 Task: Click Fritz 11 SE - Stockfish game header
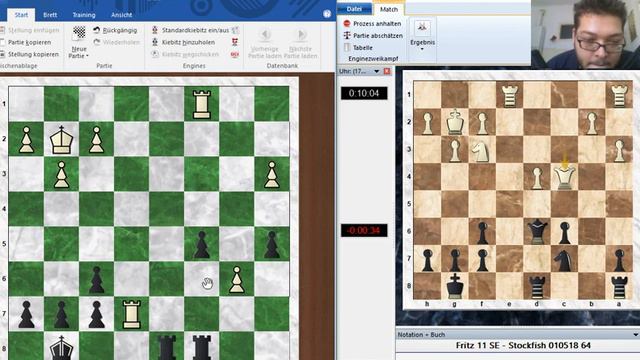click(x=523, y=346)
